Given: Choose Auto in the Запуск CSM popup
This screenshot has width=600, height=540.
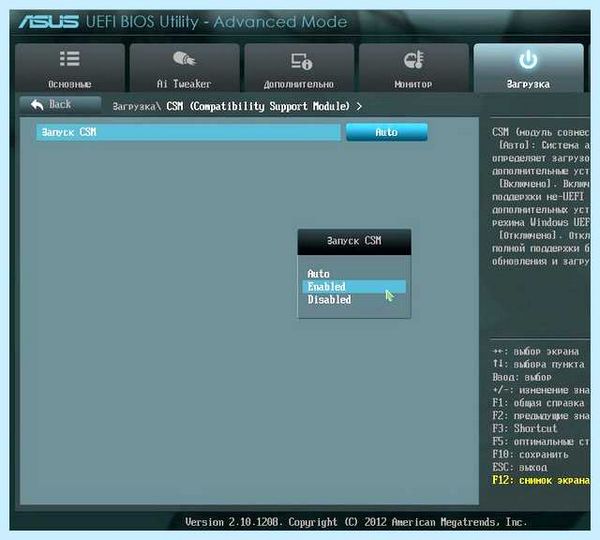Looking at the screenshot, I should pos(318,274).
